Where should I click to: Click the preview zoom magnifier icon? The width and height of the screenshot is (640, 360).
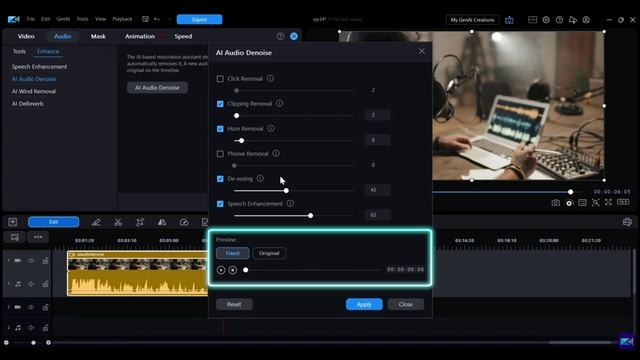[x=596, y=203]
